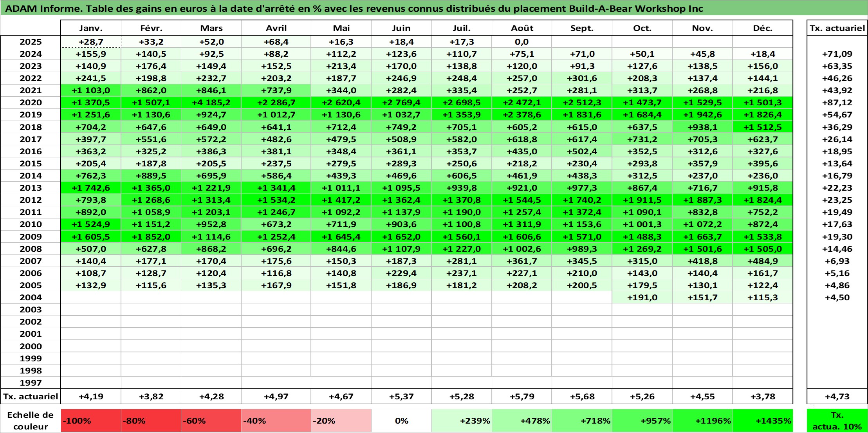Select the 2025 row label

(31, 42)
